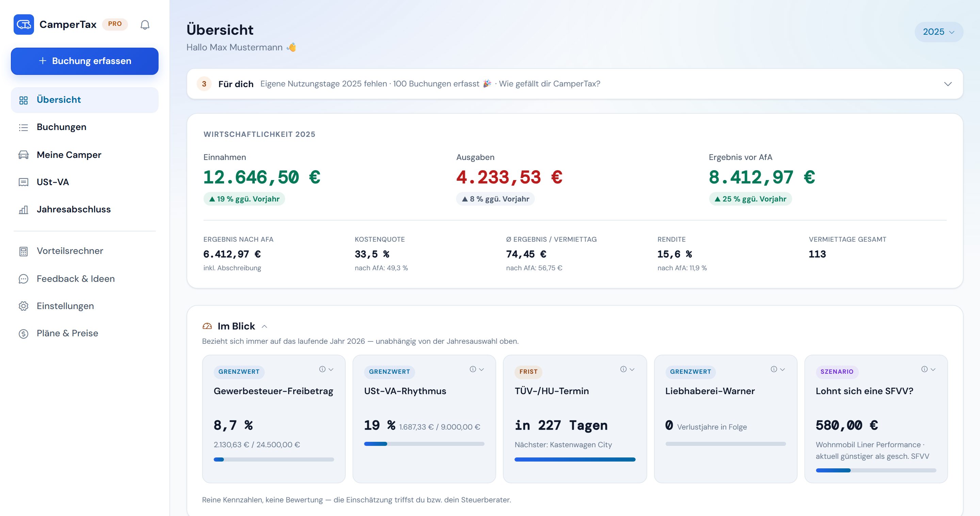Viewport: 980px width, 516px height.
Task: Click the Jahresabschluss bar chart icon
Action: pos(23,210)
